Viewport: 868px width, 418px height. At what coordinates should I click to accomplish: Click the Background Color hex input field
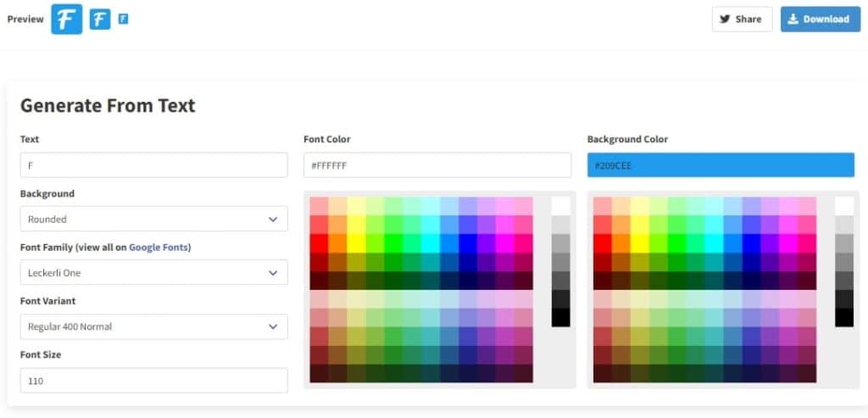721,165
